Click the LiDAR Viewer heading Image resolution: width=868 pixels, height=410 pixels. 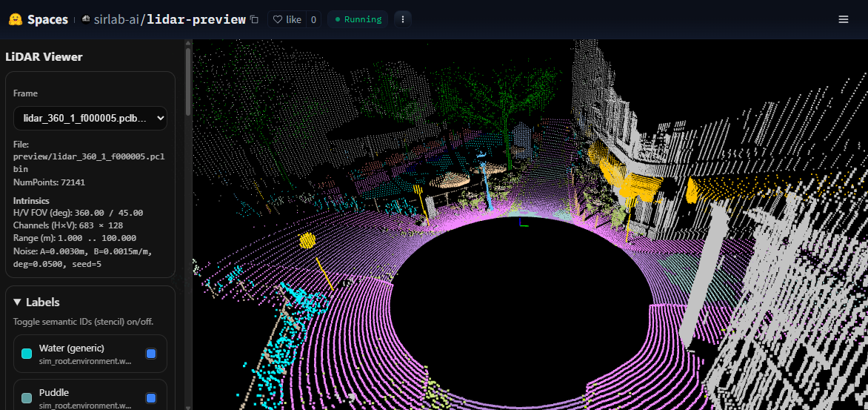tap(44, 56)
